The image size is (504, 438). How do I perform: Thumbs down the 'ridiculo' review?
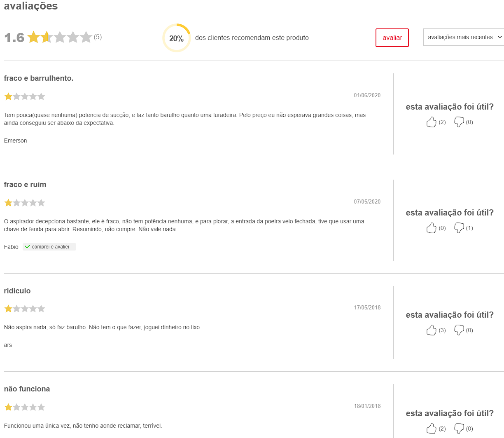click(x=459, y=330)
